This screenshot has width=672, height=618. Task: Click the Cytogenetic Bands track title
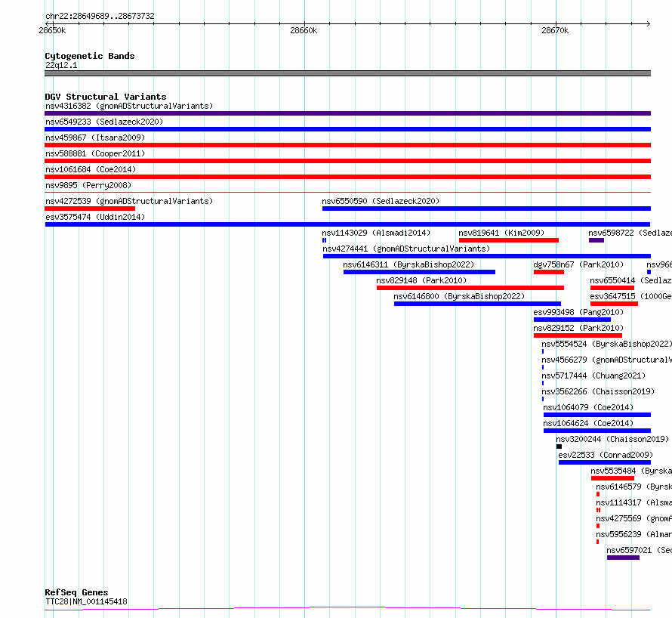click(90, 56)
